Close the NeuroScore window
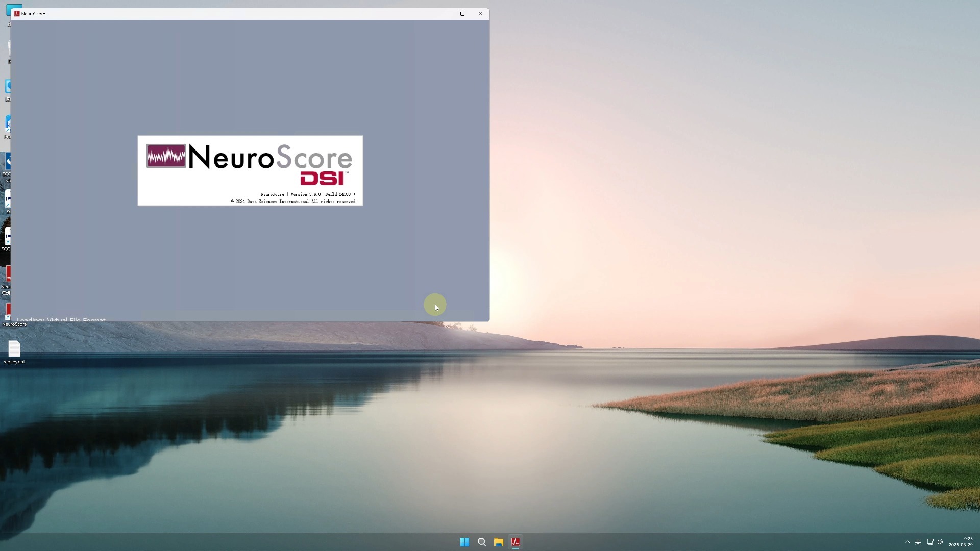 click(480, 14)
